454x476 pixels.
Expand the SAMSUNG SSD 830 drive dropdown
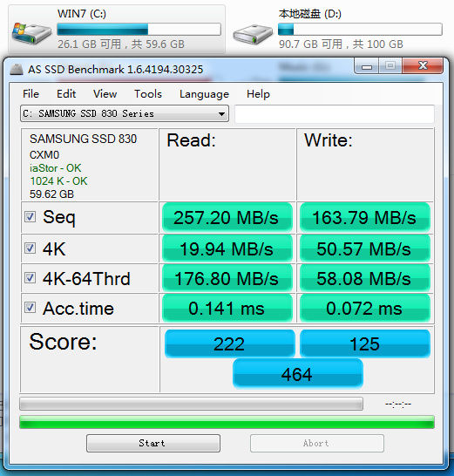pos(125,113)
